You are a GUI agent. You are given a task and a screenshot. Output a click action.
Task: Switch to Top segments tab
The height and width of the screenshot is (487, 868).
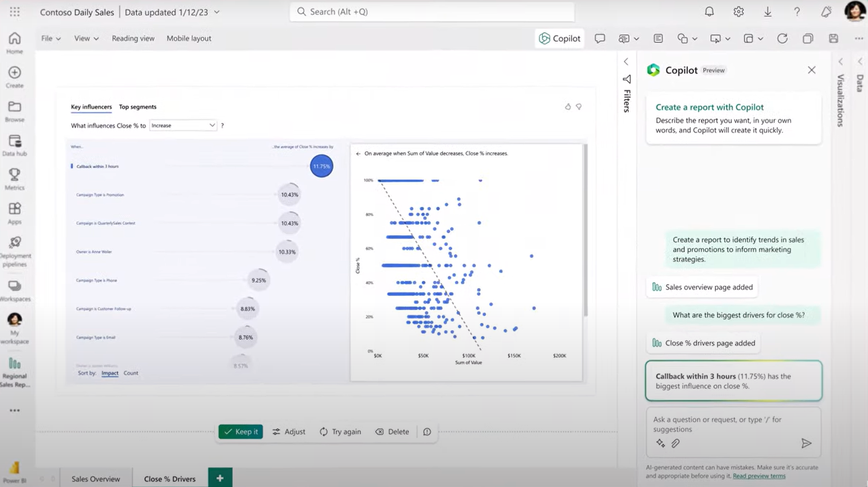coord(138,107)
